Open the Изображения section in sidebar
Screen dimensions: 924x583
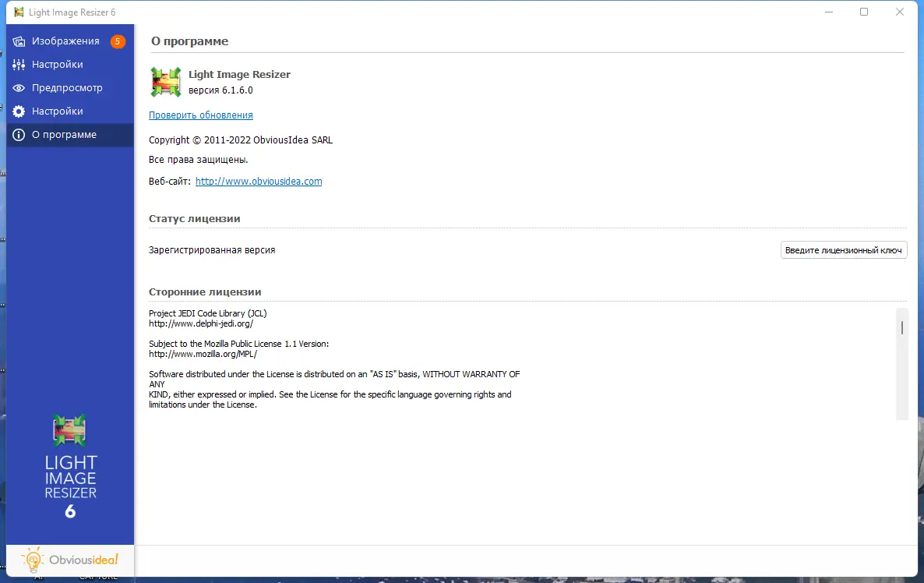(69, 41)
